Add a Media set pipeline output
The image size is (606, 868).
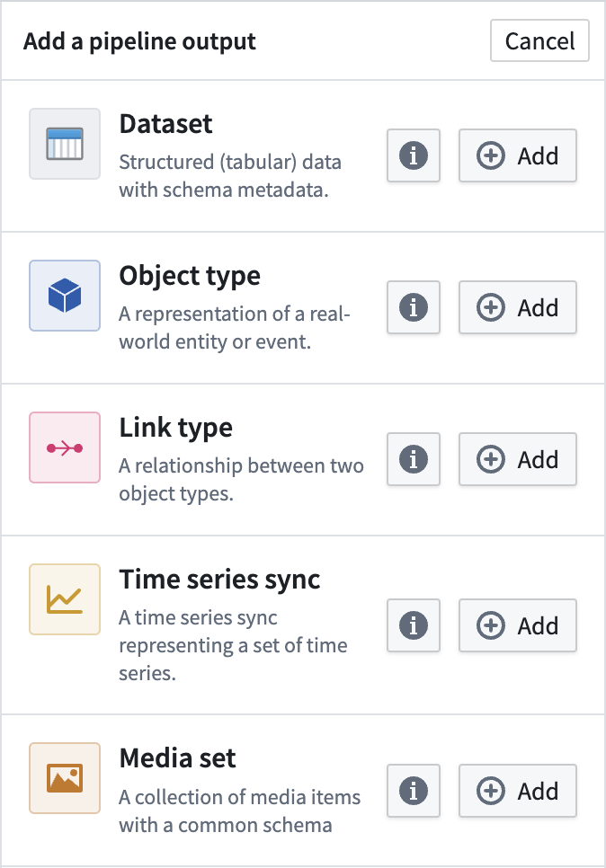[518, 791]
